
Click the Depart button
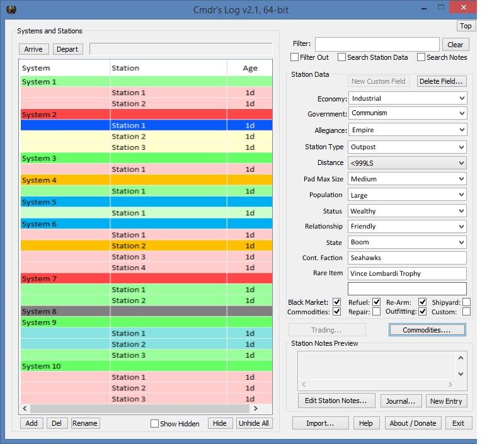[67, 49]
